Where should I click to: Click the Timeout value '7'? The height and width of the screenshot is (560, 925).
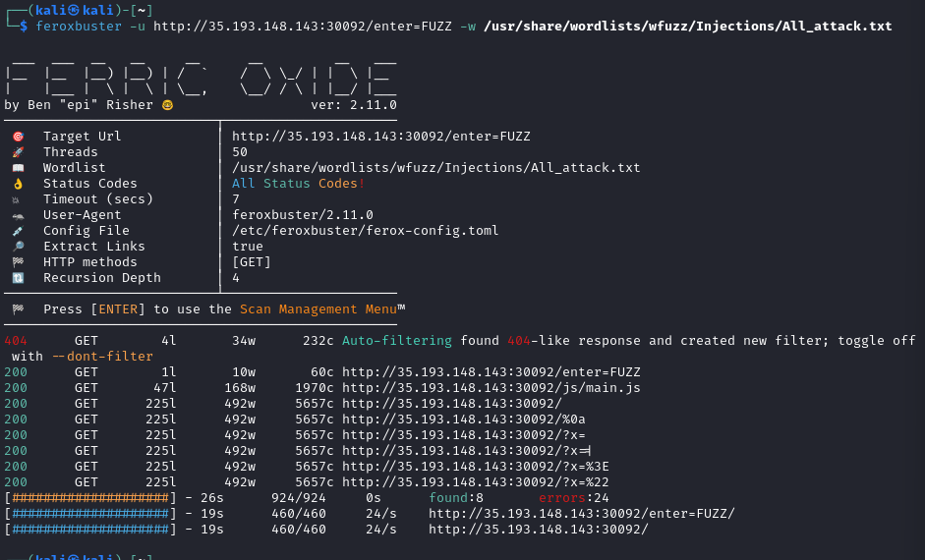(x=236, y=199)
